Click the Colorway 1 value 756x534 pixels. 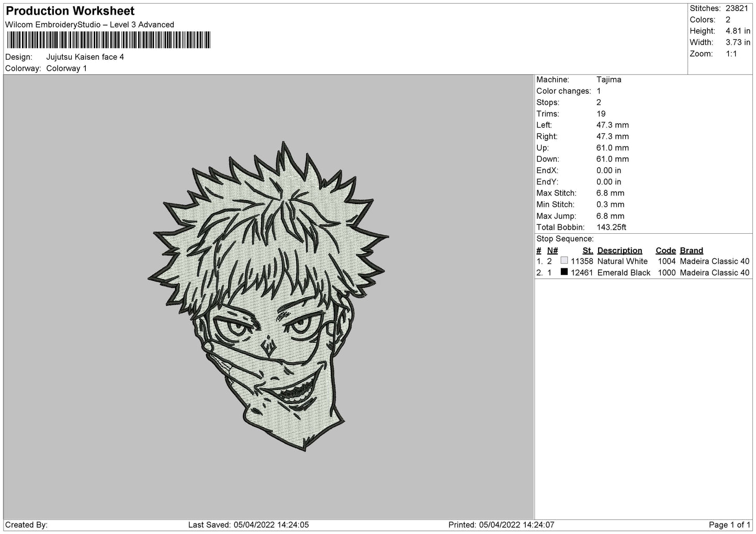click(66, 69)
